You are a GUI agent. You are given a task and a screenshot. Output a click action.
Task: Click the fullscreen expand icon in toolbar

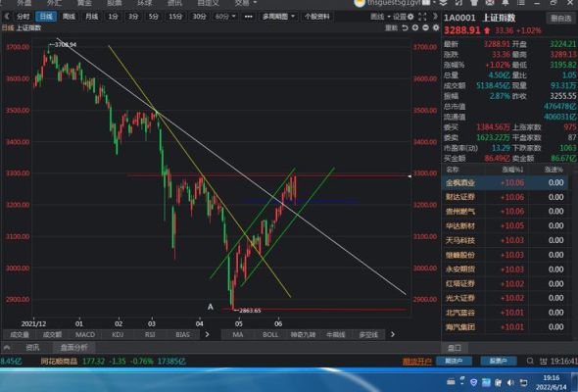click(422, 17)
